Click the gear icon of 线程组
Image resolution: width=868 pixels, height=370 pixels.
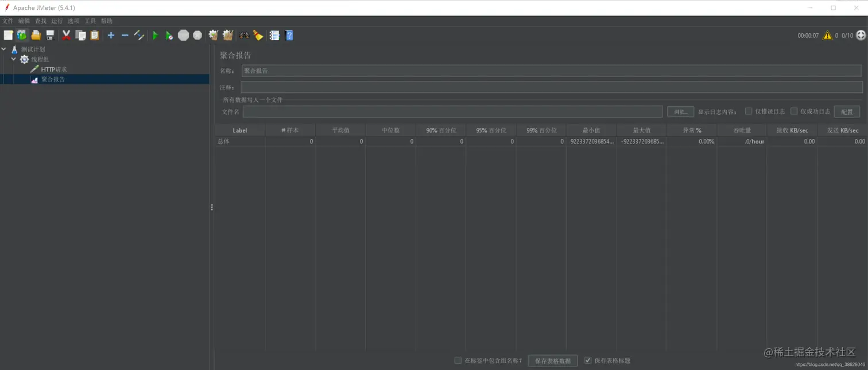point(24,59)
